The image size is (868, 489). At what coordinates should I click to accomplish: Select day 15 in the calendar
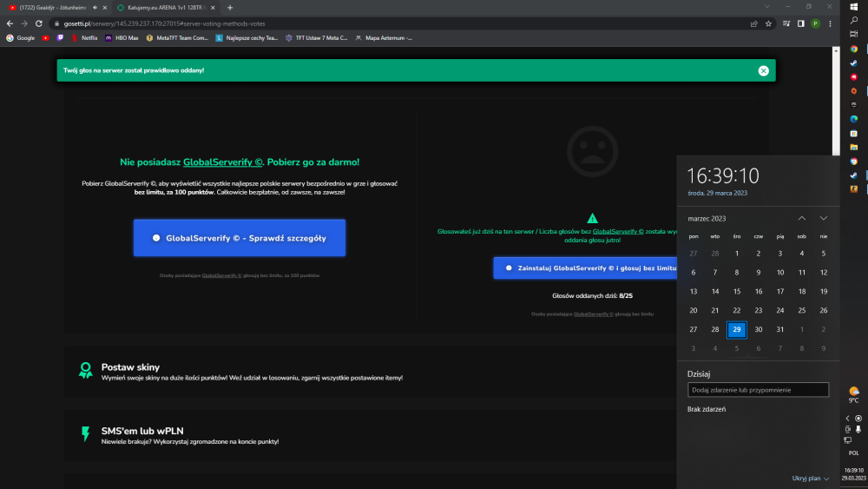click(737, 291)
